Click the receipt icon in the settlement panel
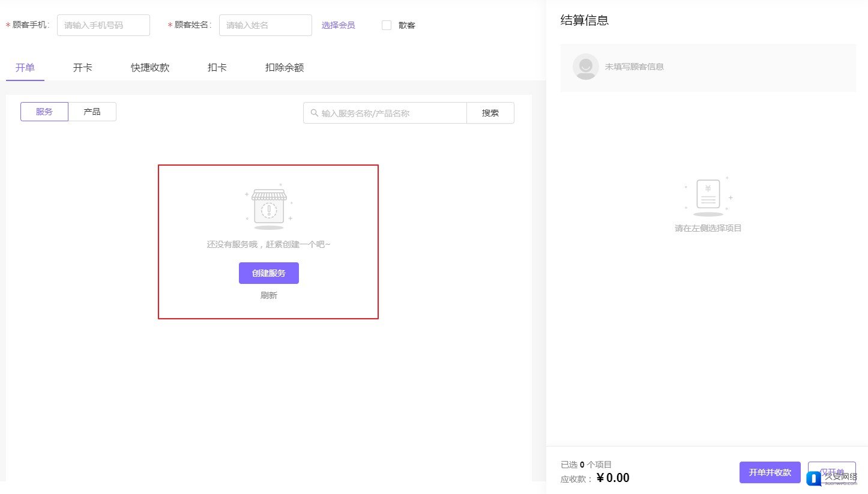868x494 pixels. tap(708, 196)
